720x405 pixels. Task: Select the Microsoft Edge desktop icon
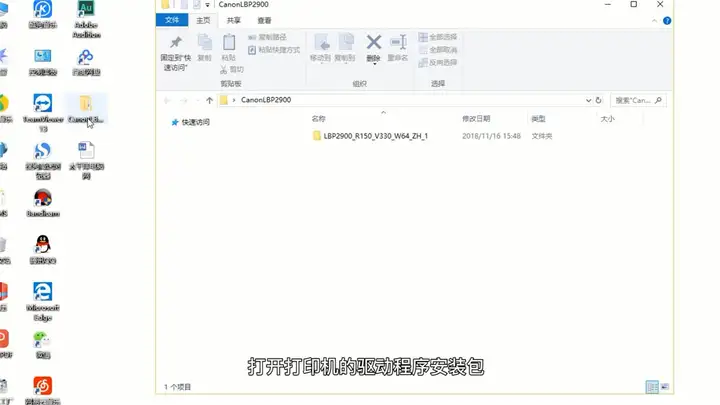[43, 302]
